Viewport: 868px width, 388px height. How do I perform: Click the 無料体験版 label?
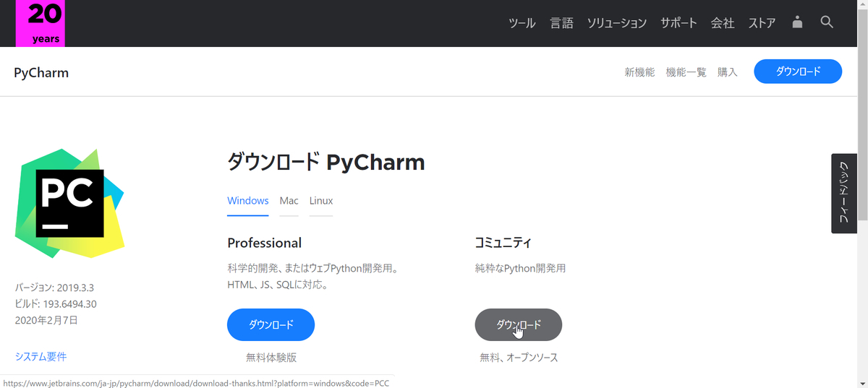(271, 357)
